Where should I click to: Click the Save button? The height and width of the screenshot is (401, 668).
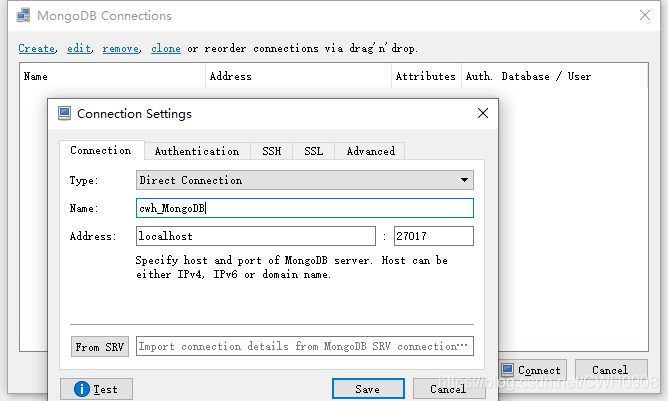pyautogui.click(x=369, y=389)
